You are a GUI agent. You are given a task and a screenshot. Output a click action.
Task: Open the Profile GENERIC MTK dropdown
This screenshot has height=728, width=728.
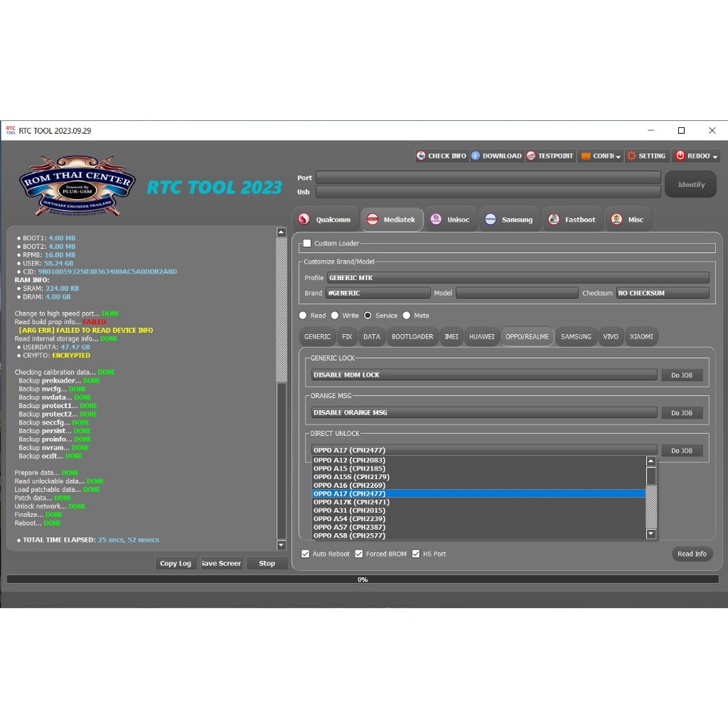point(518,278)
